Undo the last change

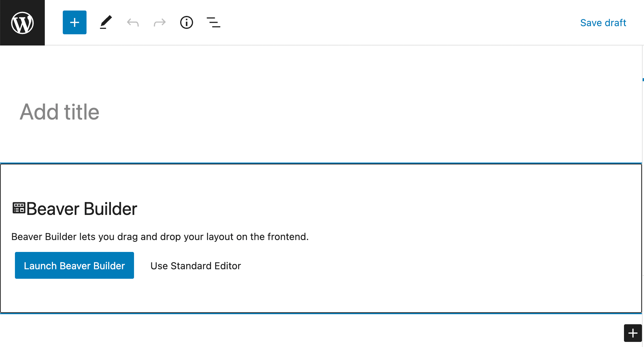click(x=133, y=23)
